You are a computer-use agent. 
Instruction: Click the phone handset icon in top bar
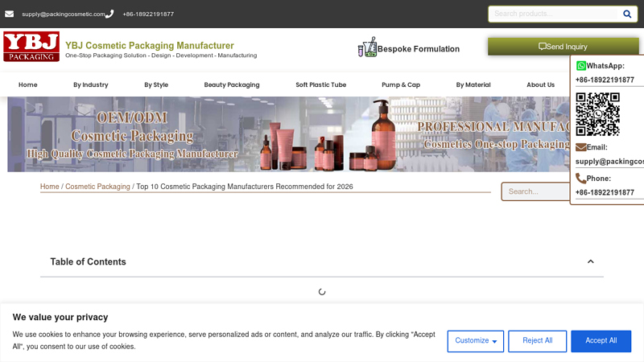109,14
